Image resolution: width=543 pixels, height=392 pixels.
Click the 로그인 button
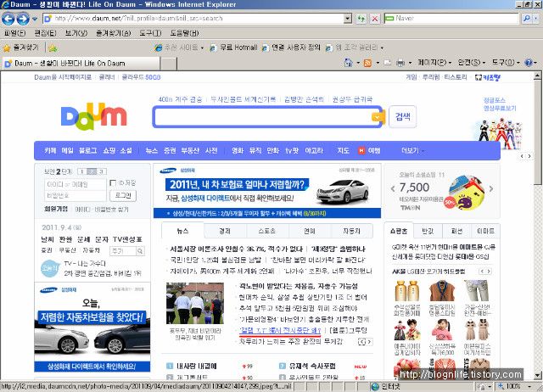point(123,196)
